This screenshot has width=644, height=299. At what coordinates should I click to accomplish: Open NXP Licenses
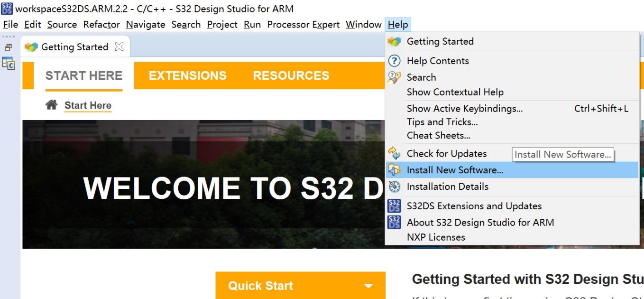[x=512, y=237]
